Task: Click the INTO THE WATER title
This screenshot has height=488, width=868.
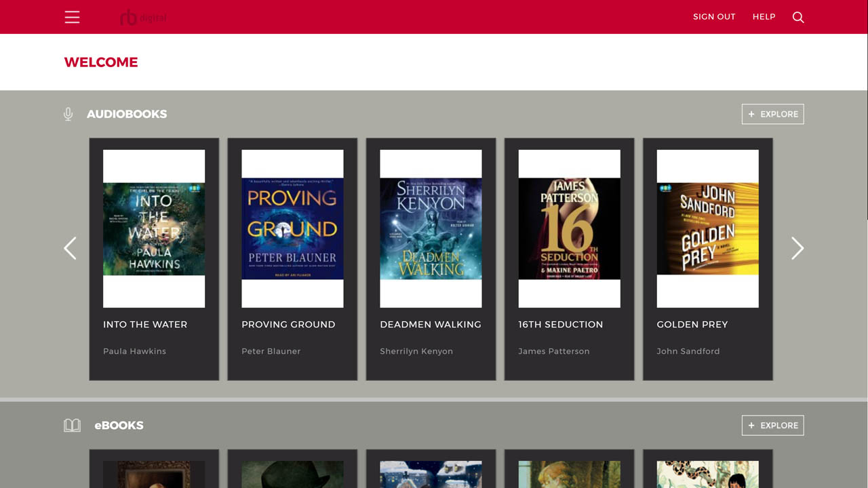Action: point(145,325)
